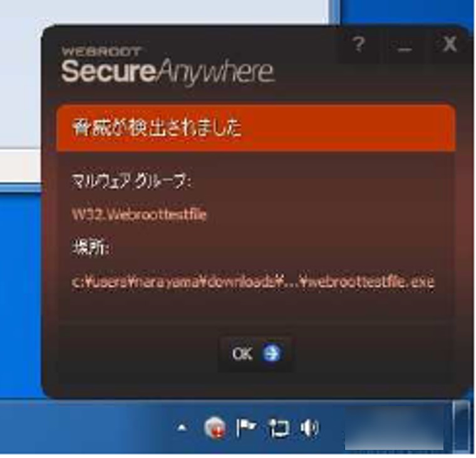Click the blurred clock area in the taskbar
The width and height of the screenshot is (476, 458).
(x=394, y=428)
